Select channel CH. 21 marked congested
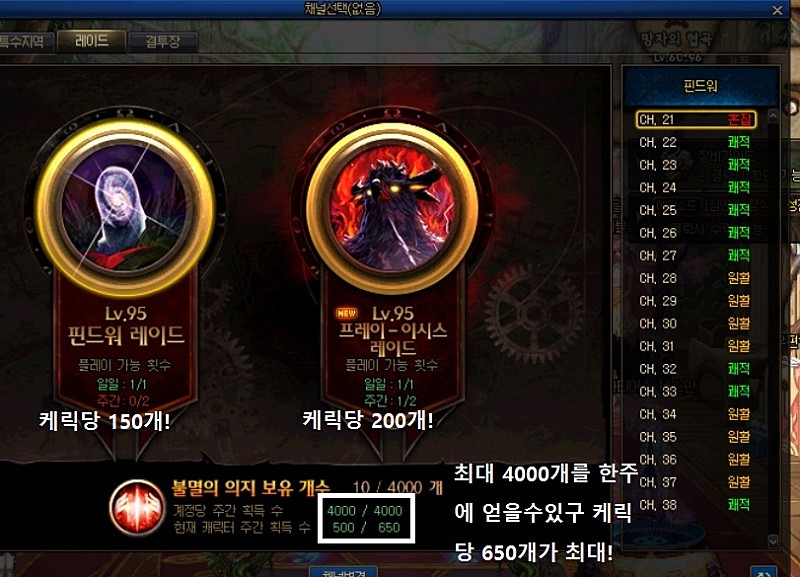This screenshot has width=800, height=577. [x=696, y=120]
